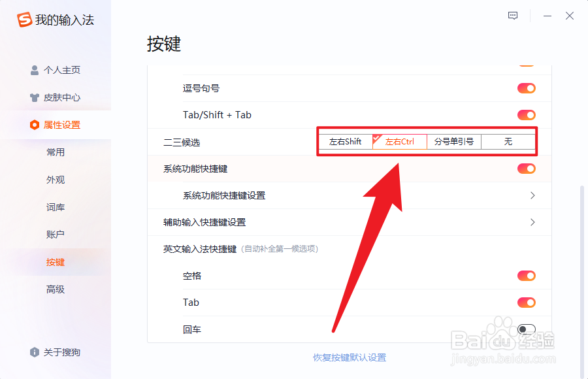Select 左右Shift for 二三候选
The height and width of the screenshot is (379, 588).
(x=346, y=141)
